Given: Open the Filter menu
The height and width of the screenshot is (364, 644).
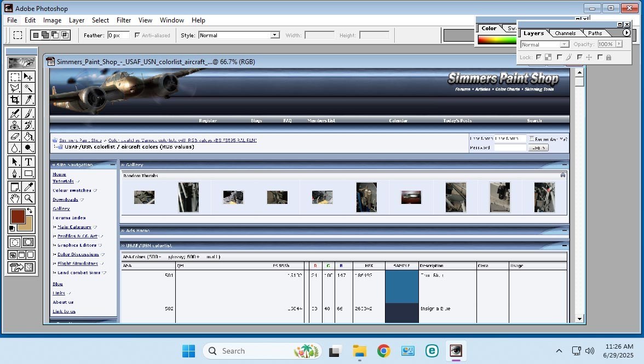Looking at the screenshot, I should tap(124, 20).
